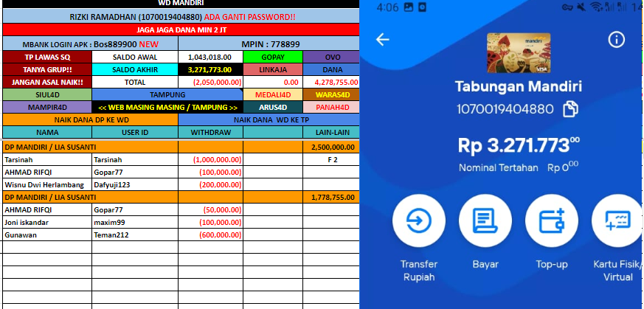The width and height of the screenshot is (644, 309).
Task: Click the USER ID column header
Action: coord(135,132)
